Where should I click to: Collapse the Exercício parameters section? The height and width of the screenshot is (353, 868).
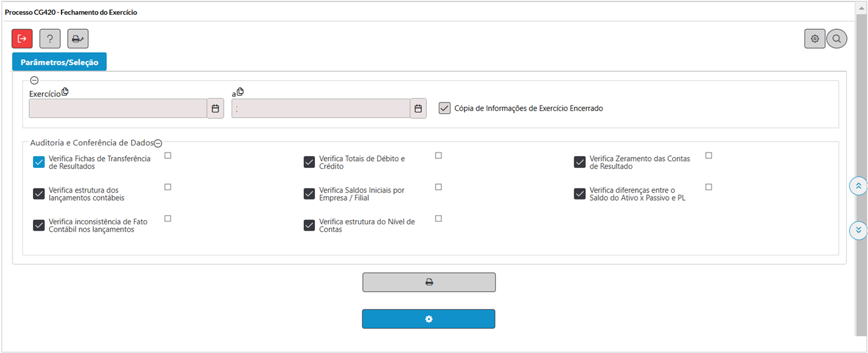pyautogui.click(x=34, y=81)
